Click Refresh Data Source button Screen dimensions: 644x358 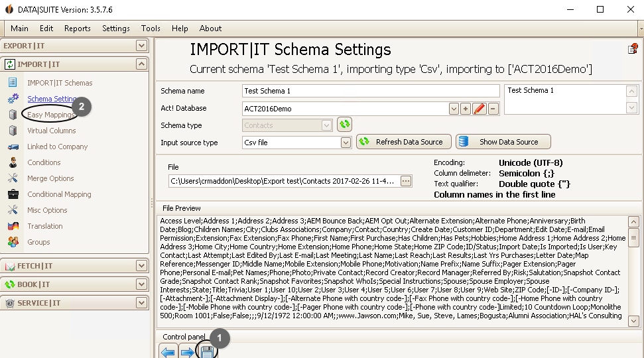click(404, 142)
